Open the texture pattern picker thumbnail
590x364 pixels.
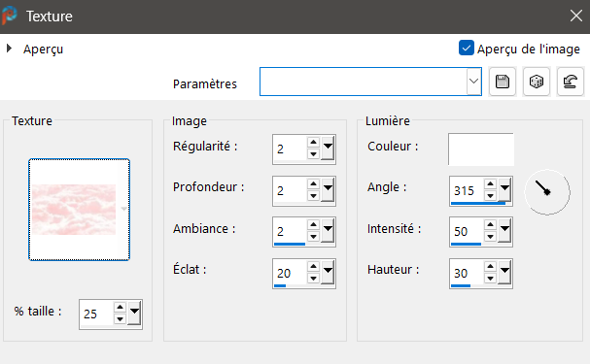(79, 210)
